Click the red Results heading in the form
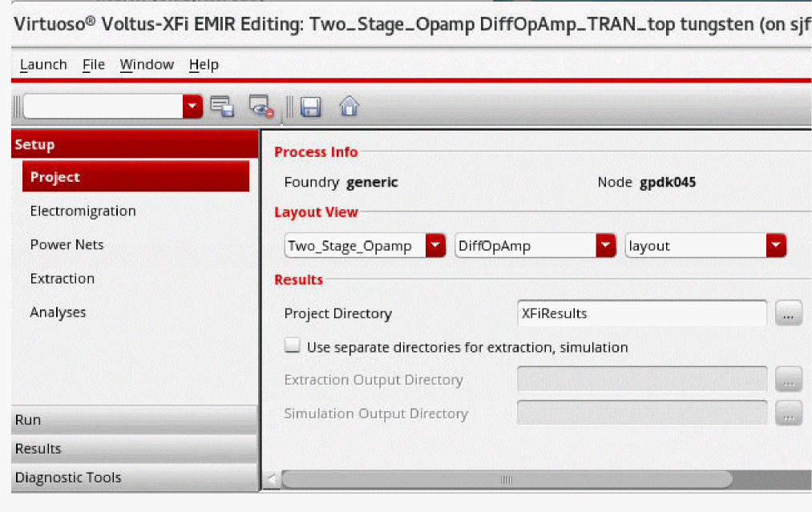This screenshot has height=512, width=812. pyautogui.click(x=299, y=280)
